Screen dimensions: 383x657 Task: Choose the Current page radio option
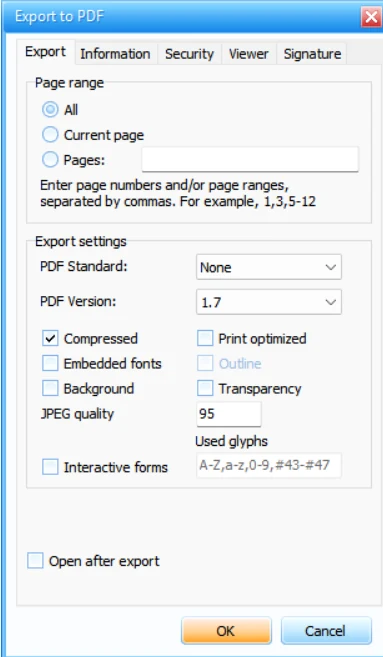click(50, 135)
